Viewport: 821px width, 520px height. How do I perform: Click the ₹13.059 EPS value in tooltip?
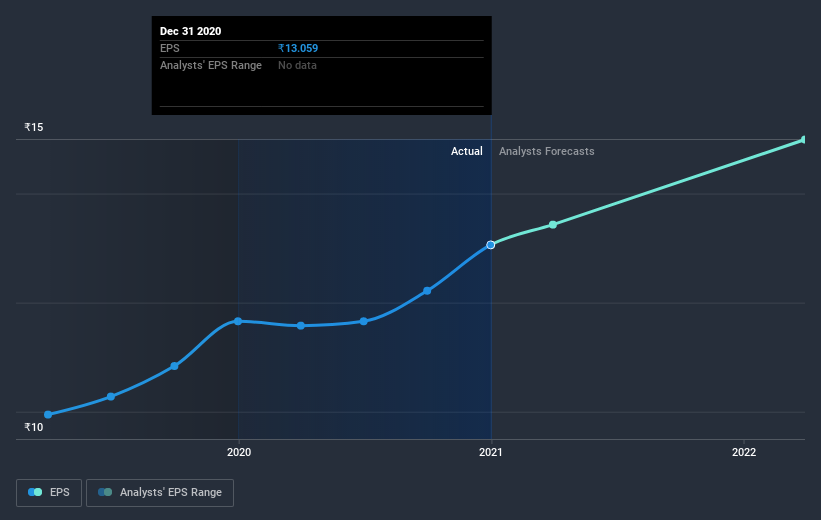pyautogui.click(x=298, y=48)
